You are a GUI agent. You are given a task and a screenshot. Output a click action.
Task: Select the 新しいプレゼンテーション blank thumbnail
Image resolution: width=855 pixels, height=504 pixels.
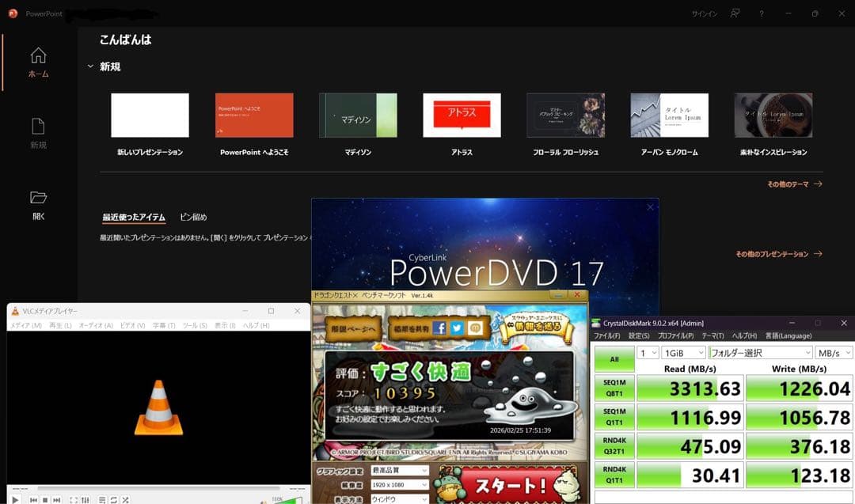click(x=150, y=115)
